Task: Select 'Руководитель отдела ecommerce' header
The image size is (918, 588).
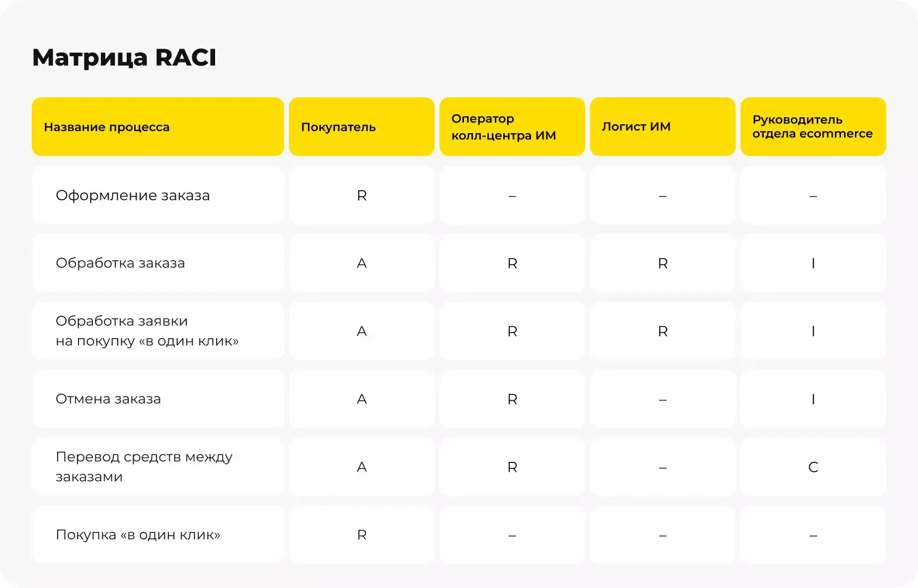Action: [x=812, y=127]
